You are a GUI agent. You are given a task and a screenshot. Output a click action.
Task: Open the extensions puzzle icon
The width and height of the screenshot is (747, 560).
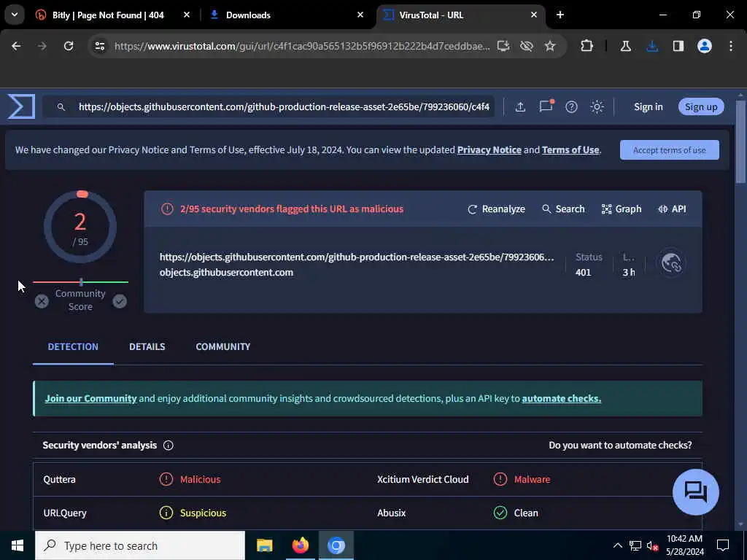(x=587, y=46)
